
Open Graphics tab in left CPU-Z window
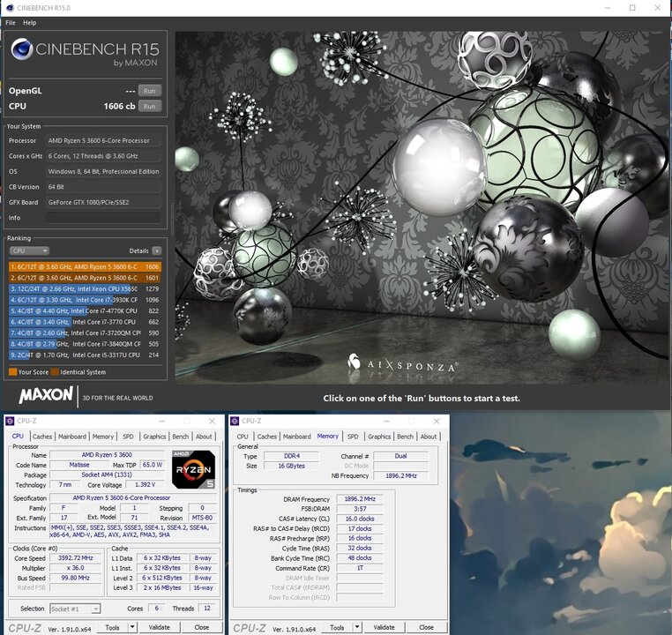point(154,437)
